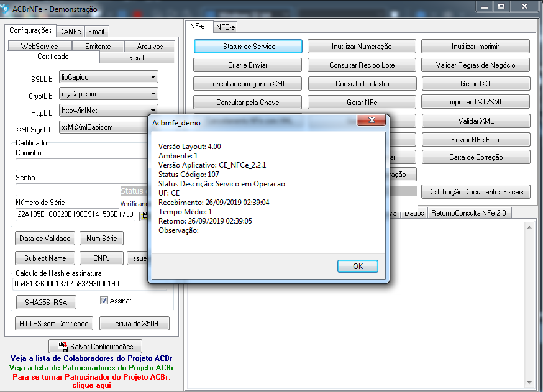This screenshot has height=392, width=543.
Task: Click Inutilizar Imprimir button
Action: tap(475, 47)
